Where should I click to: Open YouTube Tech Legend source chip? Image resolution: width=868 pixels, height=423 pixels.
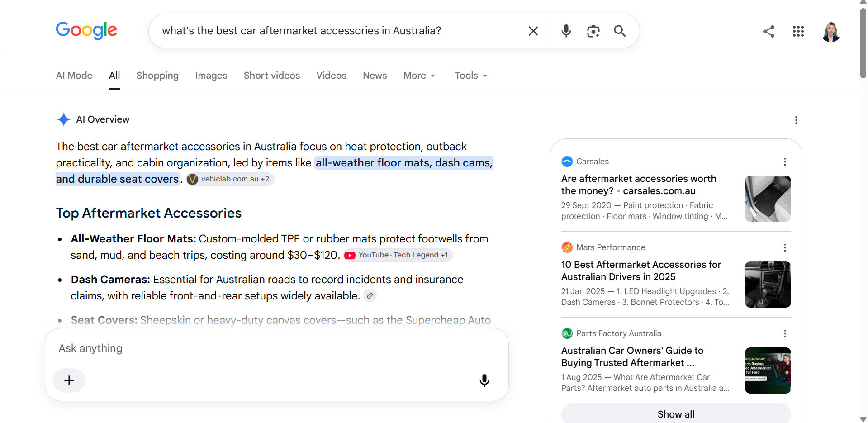[x=398, y=255]
